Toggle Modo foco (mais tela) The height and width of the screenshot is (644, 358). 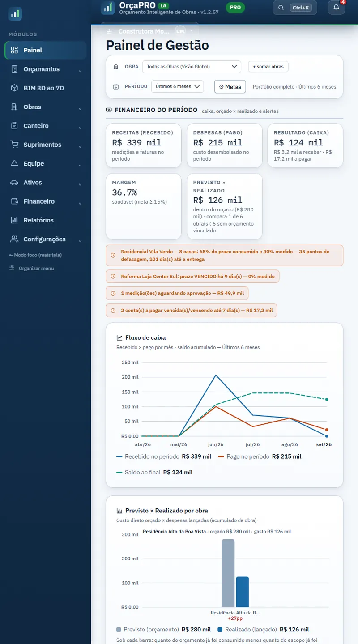(35, 255)
